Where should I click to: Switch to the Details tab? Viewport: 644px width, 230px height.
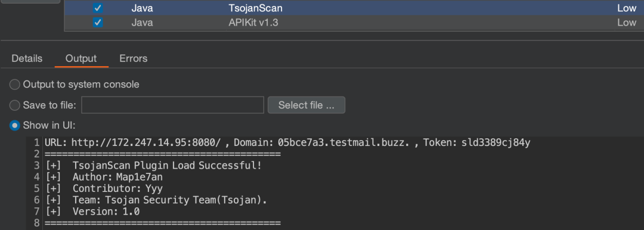point(27,58)
